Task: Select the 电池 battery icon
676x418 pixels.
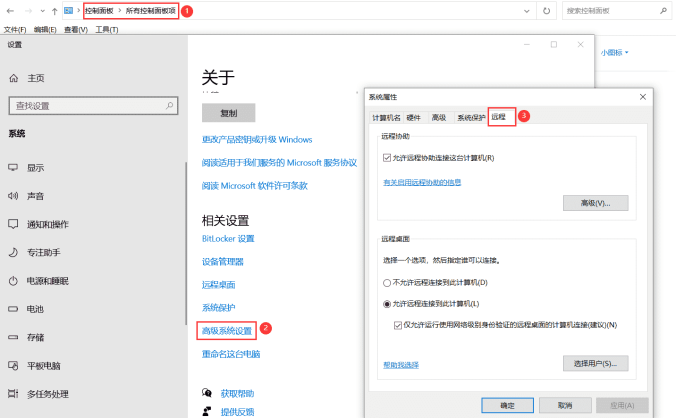Action: [x=13, y=309]
